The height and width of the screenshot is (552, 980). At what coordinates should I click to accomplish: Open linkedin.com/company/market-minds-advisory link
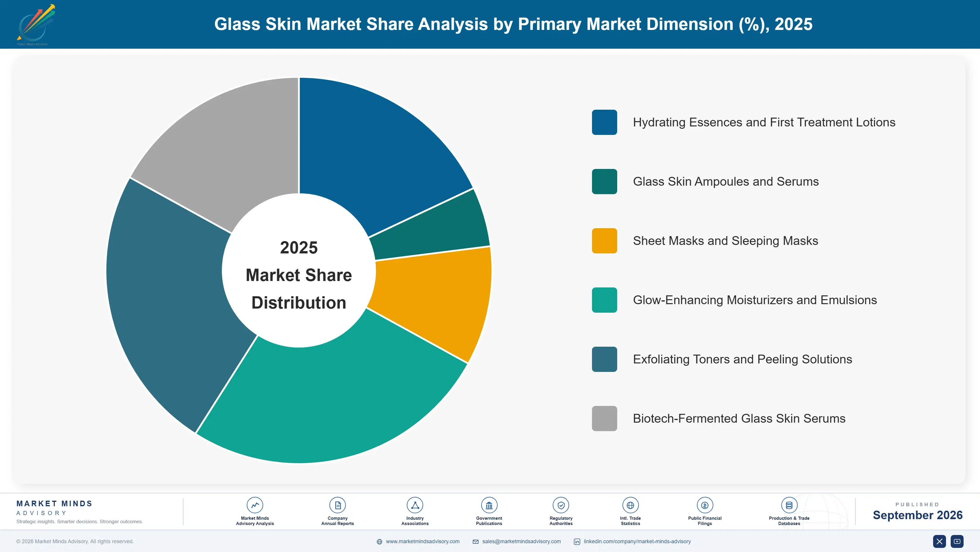(637, 541)
